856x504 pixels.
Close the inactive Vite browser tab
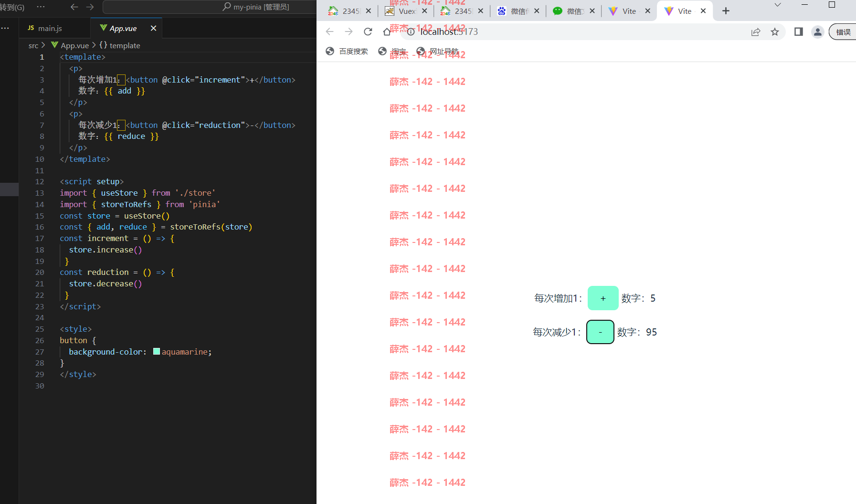[x=647, y=11]
